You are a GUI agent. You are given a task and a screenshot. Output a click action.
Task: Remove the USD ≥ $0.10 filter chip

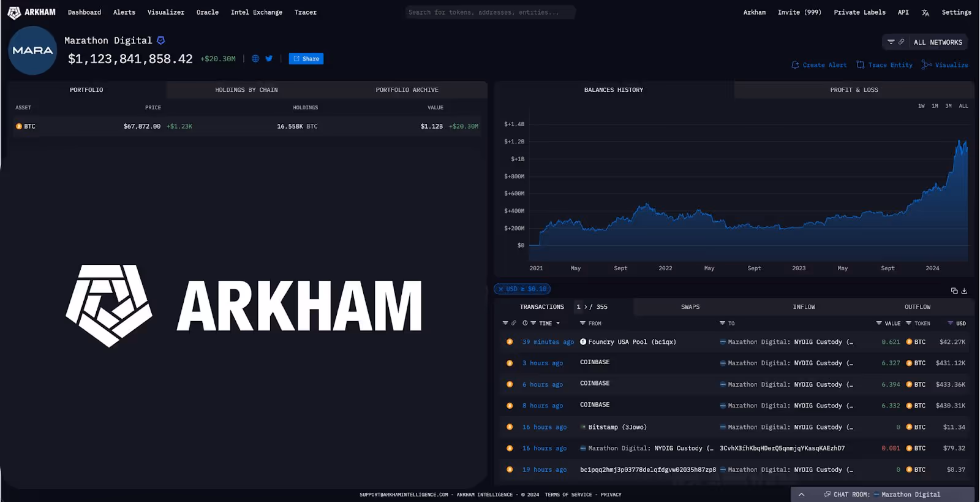point(500,289)
